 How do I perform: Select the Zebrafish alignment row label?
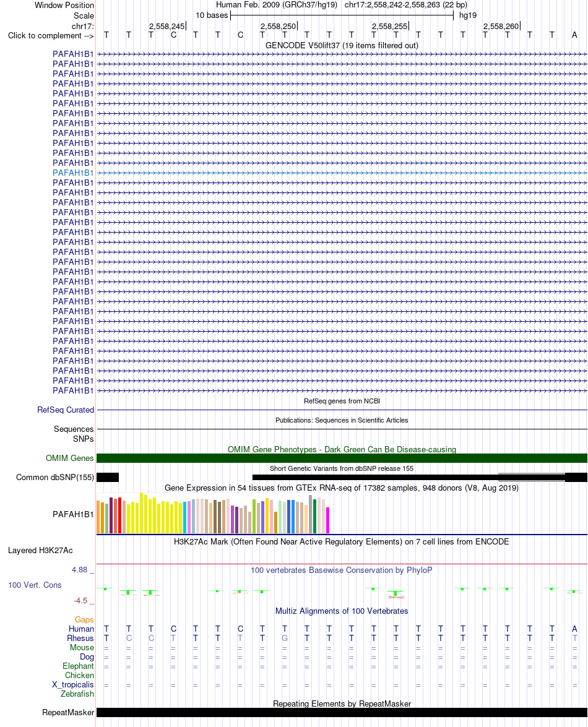click(x=77, y=694)
